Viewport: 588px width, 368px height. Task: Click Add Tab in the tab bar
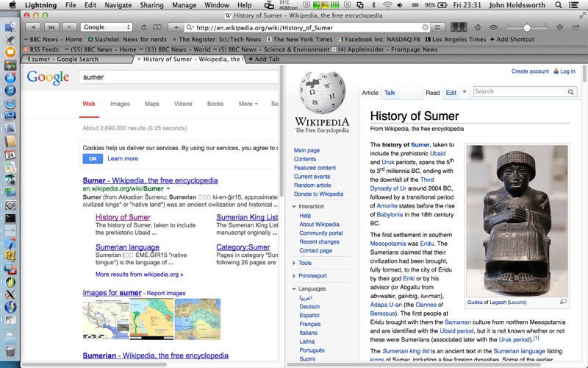pos(264,59)
